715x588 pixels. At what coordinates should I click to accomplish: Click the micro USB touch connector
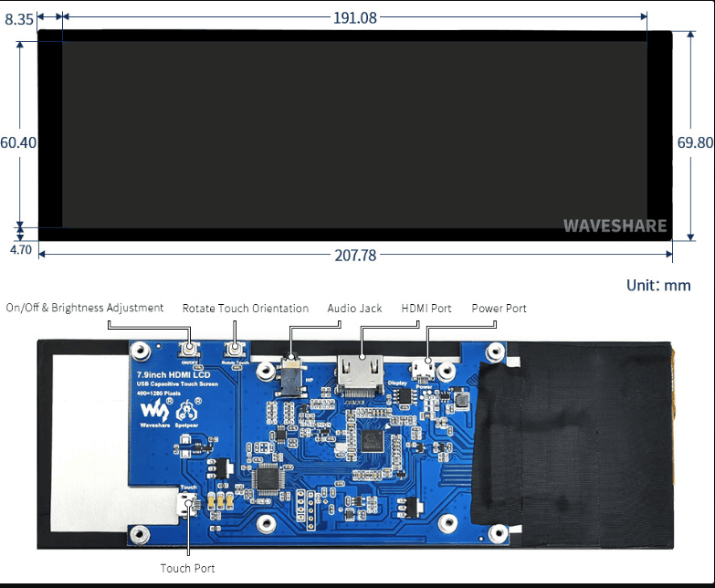187,505
